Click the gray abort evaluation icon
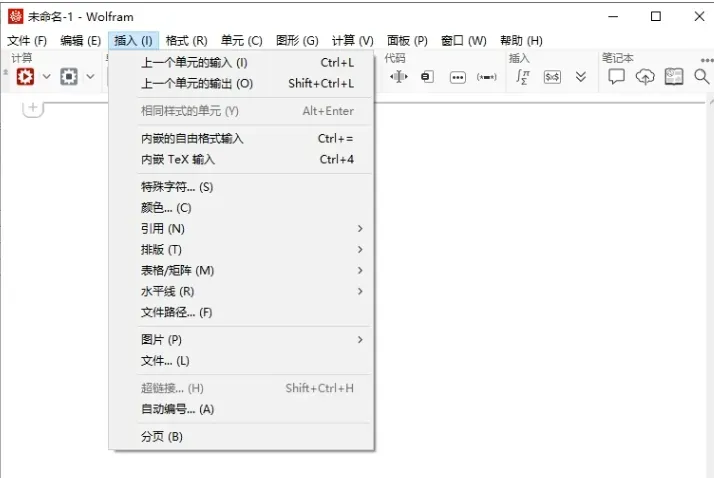Viewport: 714px width, 478px height. (x=69, y=76)
